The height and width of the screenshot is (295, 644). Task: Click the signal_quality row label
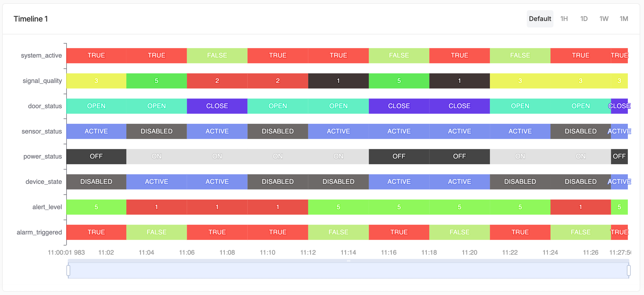pyautogui.click(x=42, y=81)
